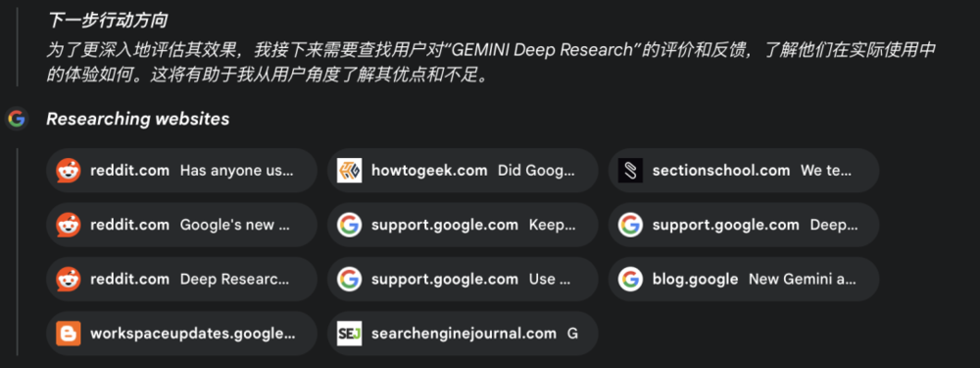The image size is (980, 368).
Task: Click the sectionschool.com paperclip icon
Action: (x=630, y=170)
